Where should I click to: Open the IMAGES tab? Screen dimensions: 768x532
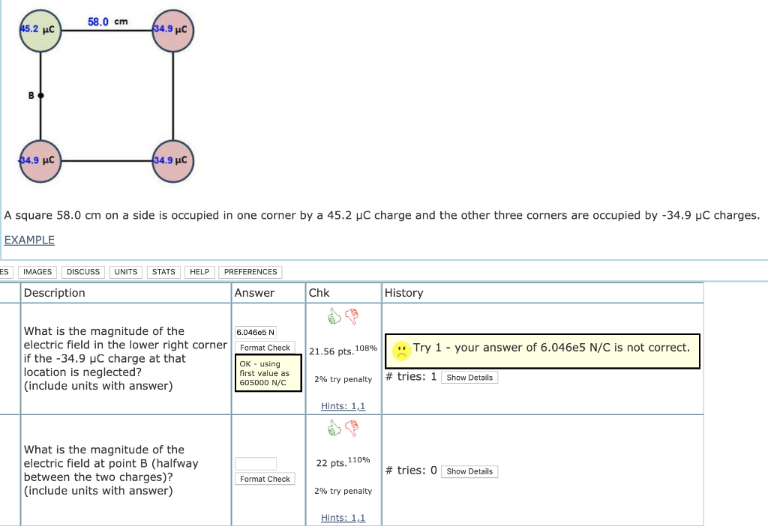[x=37, y=272]
